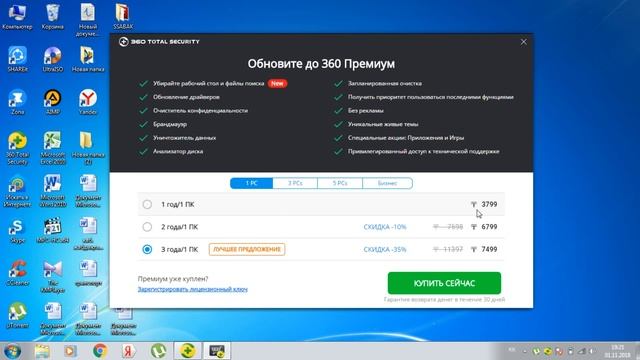Select the 3 года/1 ПК radio option
Image resolution: width=640 pixels, height=360 pixels.
pos(147,249)
